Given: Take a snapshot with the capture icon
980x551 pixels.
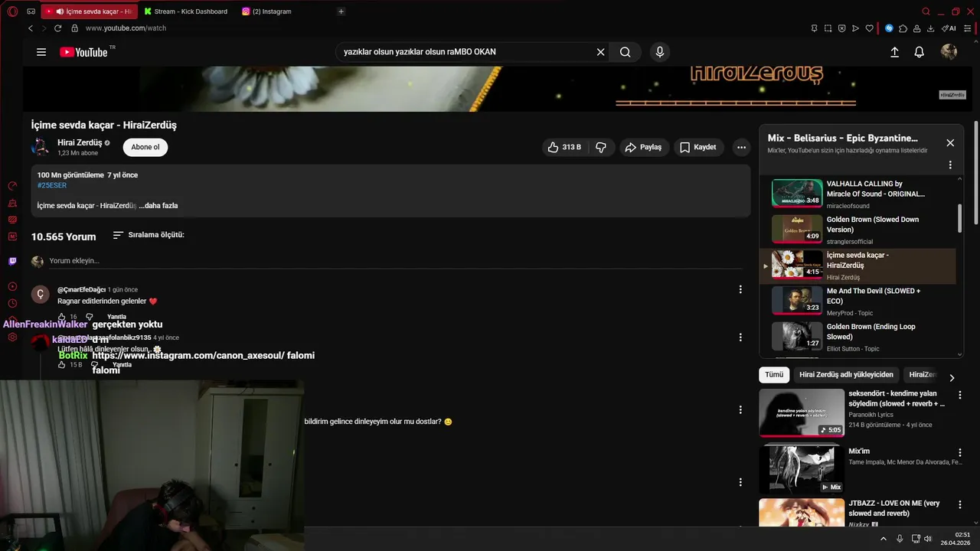Looking at the screenshot, I should 828,28.
